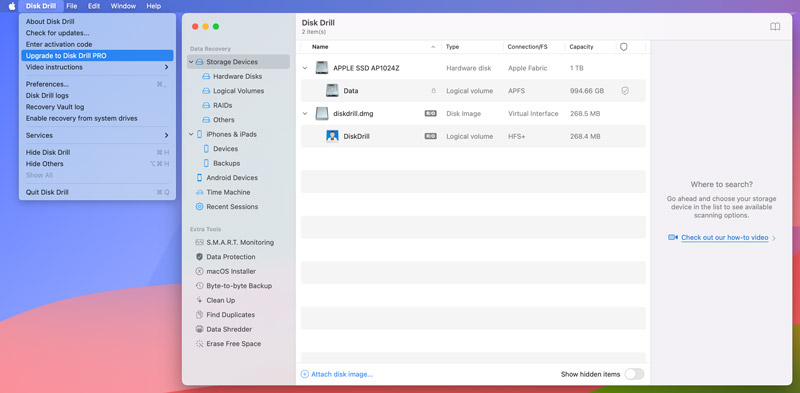Click the Type column header
This screenshot has height=393, width=800.
tap(453, 47)
